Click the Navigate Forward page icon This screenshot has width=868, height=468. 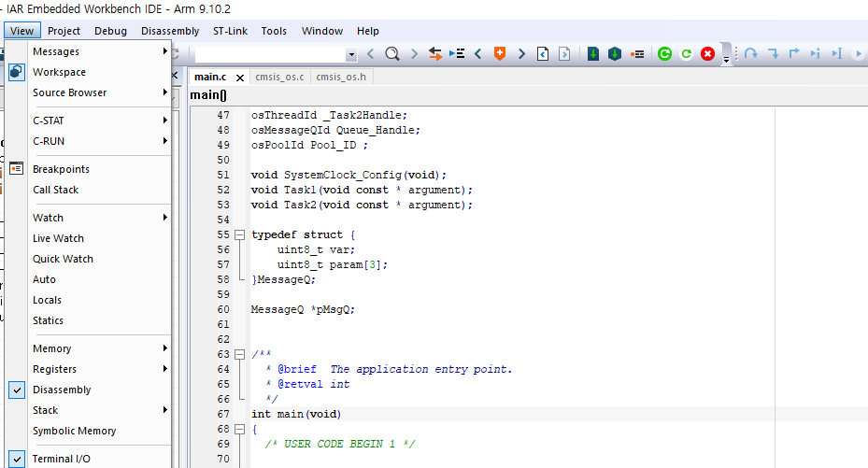(x=564, y=53)
